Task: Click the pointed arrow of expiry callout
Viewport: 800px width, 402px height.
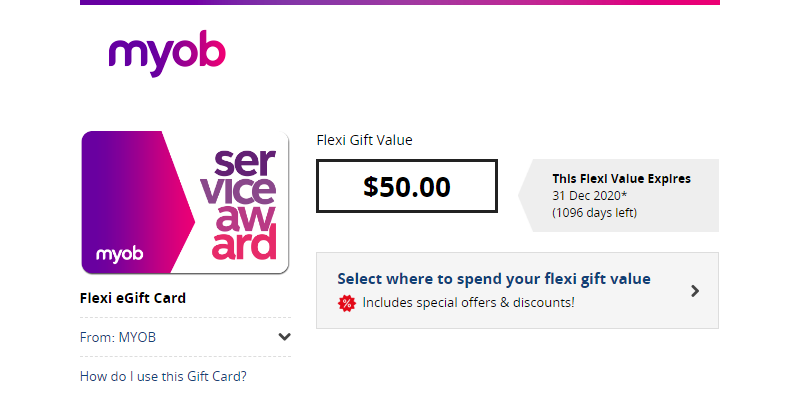Action: 526,195
